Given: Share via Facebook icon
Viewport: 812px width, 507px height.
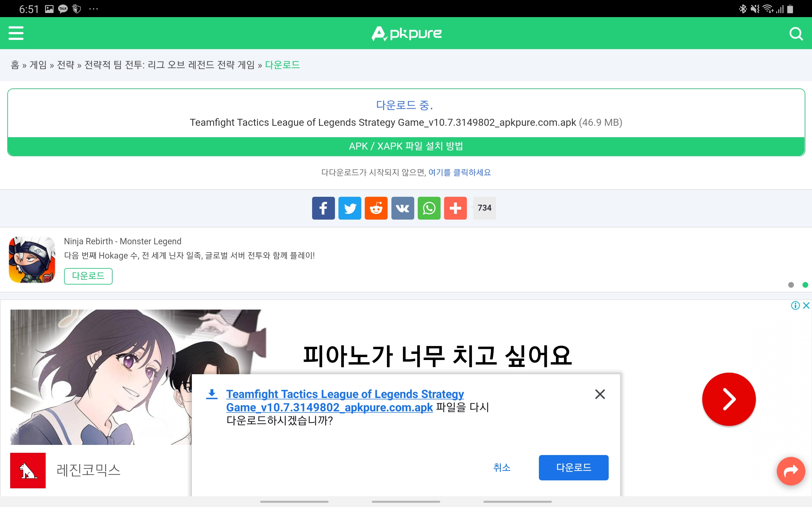Looking at the screenshot, I should [x=323, y=208].
